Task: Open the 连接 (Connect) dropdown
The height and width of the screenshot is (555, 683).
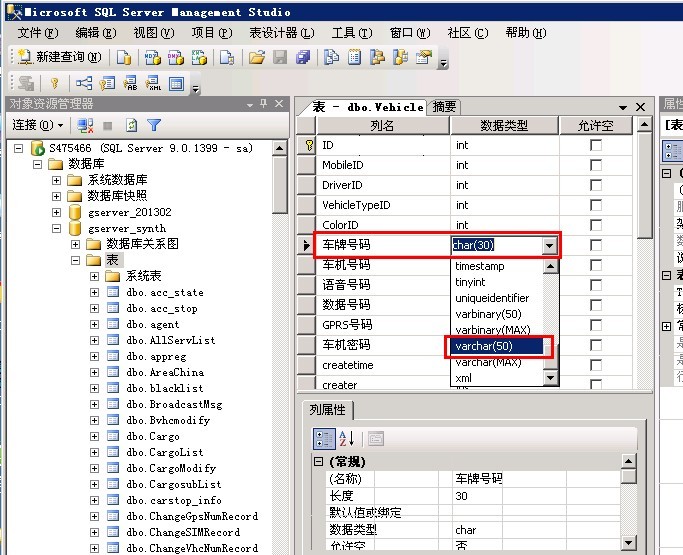Action: click(x=37, y=125)
